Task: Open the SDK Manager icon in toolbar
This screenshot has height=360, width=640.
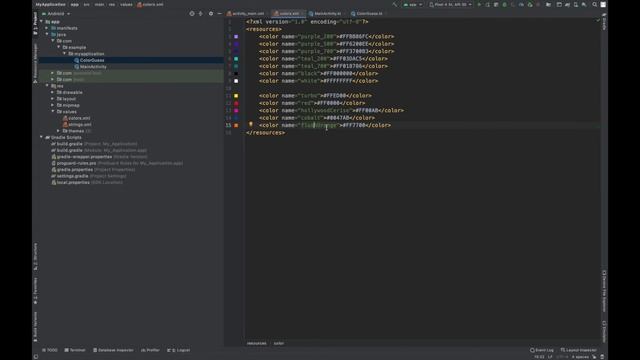Action: 584,4
